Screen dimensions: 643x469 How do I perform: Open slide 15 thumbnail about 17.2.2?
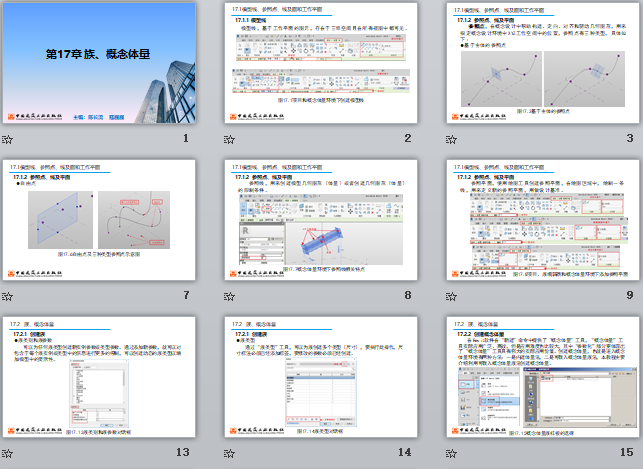(543, 378)
